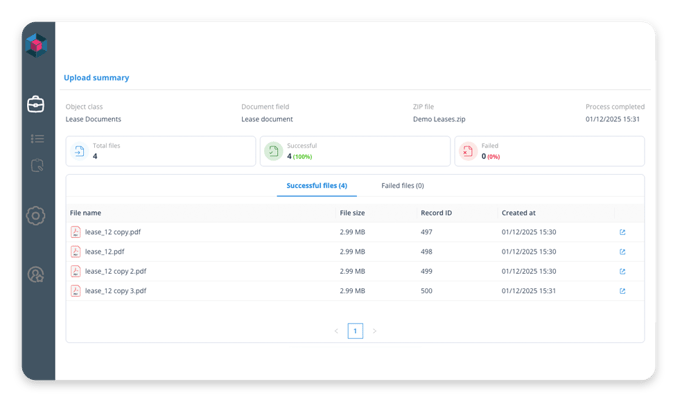Open the briefcase icon in the sidebar

[36, 104]
